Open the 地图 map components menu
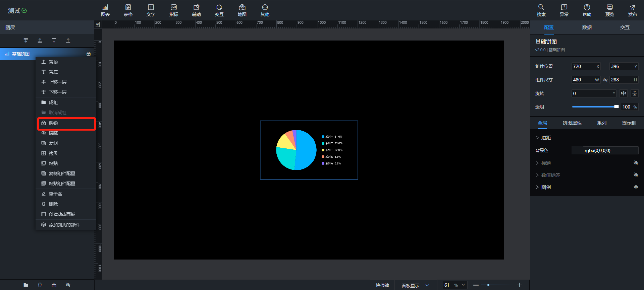 [242, 10]
